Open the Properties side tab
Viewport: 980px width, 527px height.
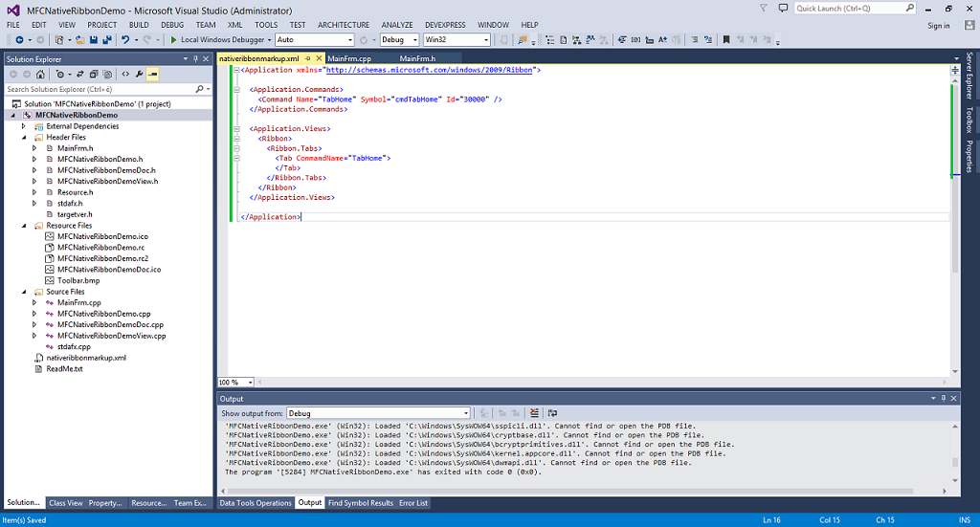click(969, 156)
